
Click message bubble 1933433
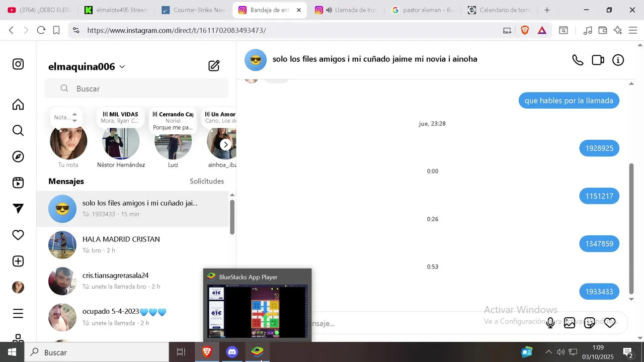(x=599, y=292)
